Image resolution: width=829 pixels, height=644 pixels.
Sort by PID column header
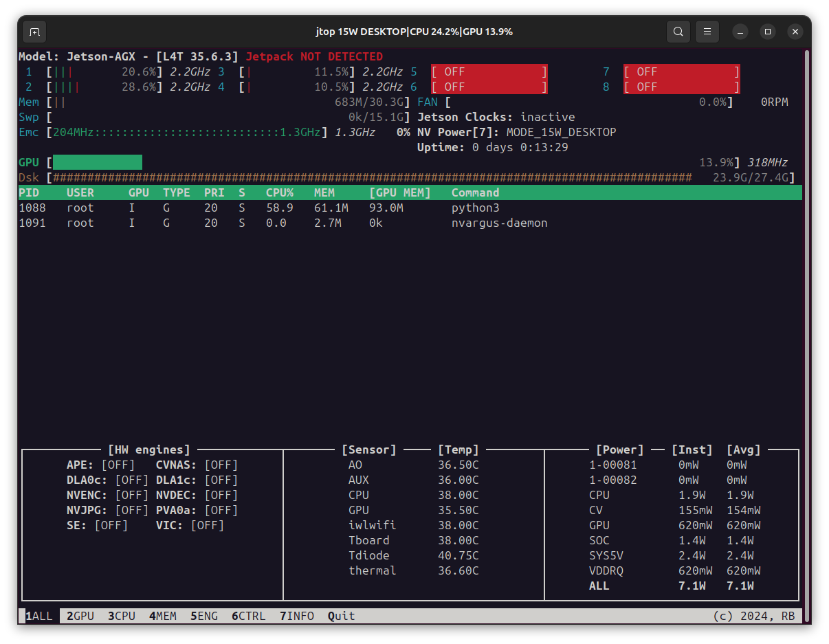(x=29, y=192)
